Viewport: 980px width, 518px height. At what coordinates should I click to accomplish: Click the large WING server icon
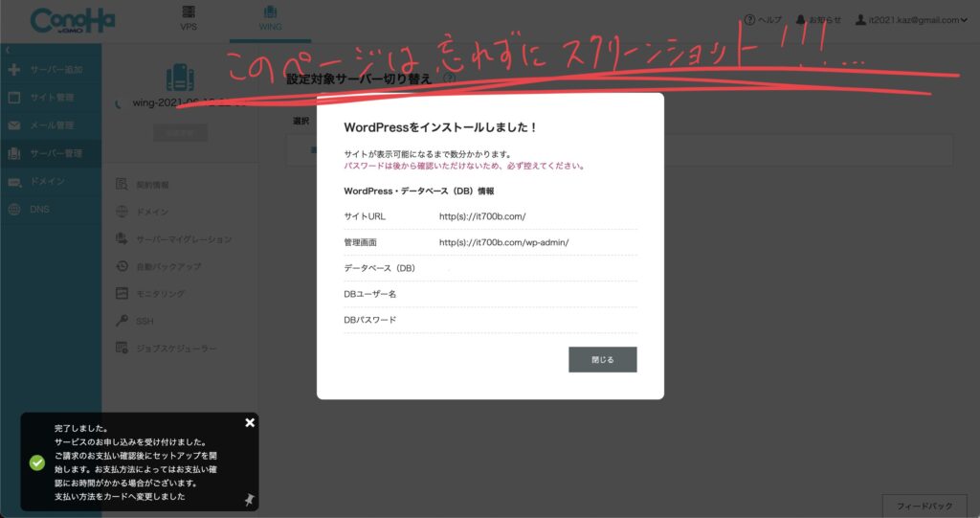[180, 78]
